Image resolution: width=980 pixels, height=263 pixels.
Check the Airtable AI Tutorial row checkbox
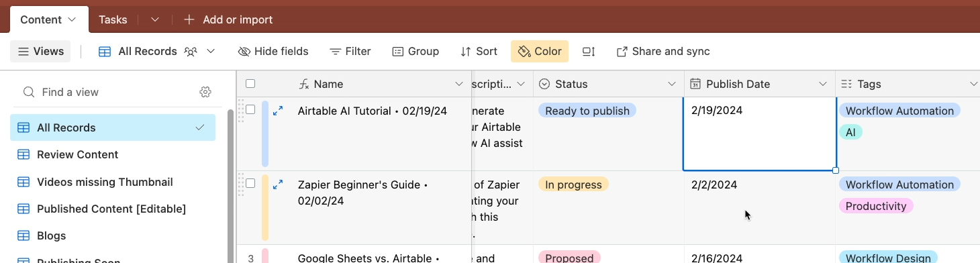(250, 109)
